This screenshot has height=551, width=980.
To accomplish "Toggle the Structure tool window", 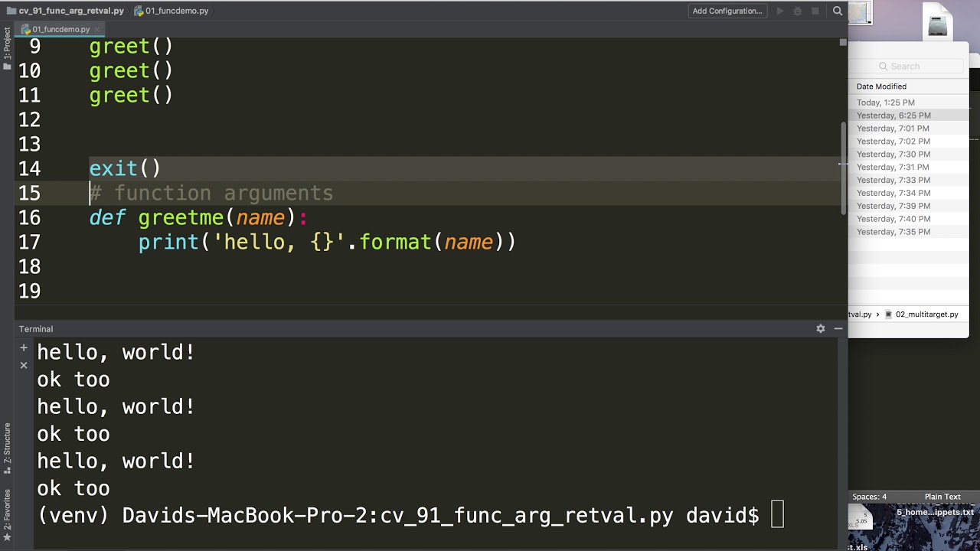I will [x=7, y=444].
